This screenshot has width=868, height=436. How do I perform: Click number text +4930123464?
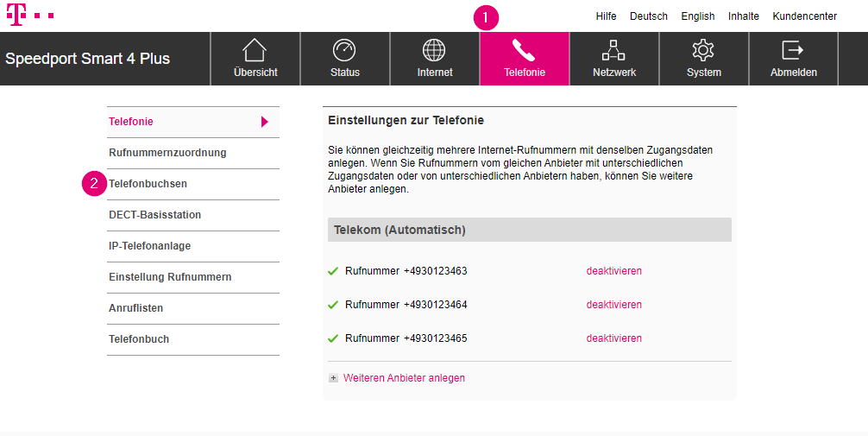point(435,305)
